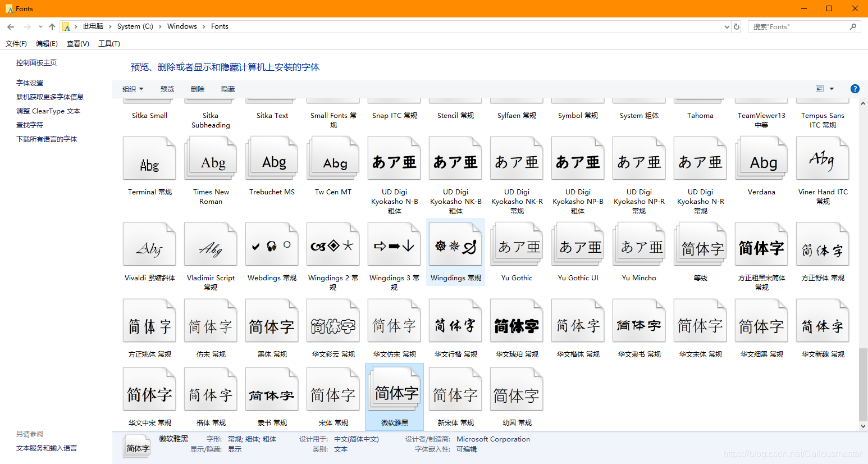The height and width of the screenshot is (464, 868).
Task: Select the 华文琥珀 font icon
Action: pos(517,321)
